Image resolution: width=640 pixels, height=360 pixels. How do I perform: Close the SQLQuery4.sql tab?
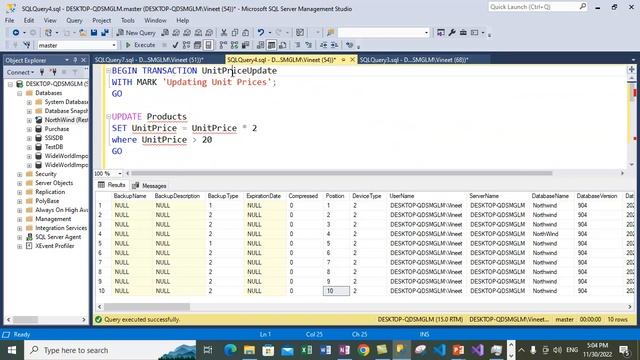coord(352,60)
